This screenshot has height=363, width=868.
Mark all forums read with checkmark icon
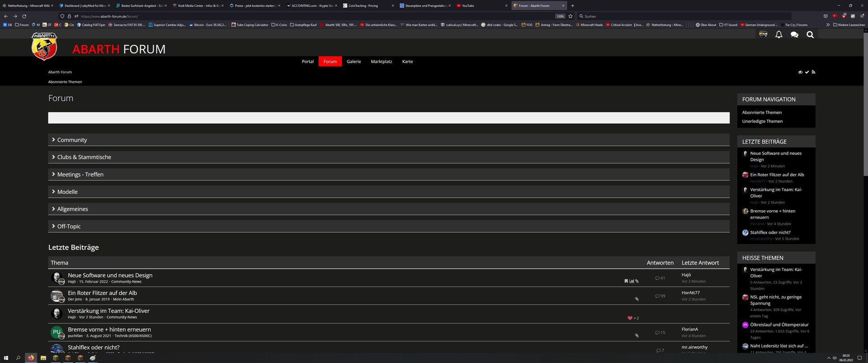click(807, 72)
